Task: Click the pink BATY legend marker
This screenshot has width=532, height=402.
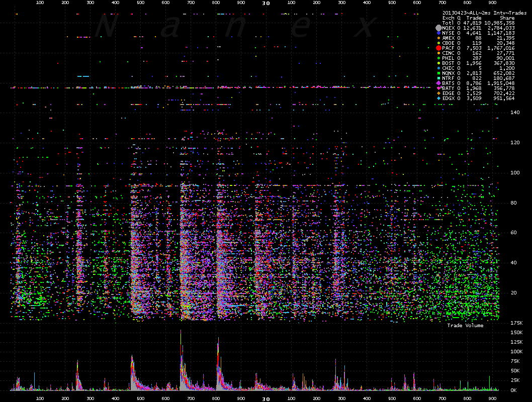Action: click(x=438, y=88)
